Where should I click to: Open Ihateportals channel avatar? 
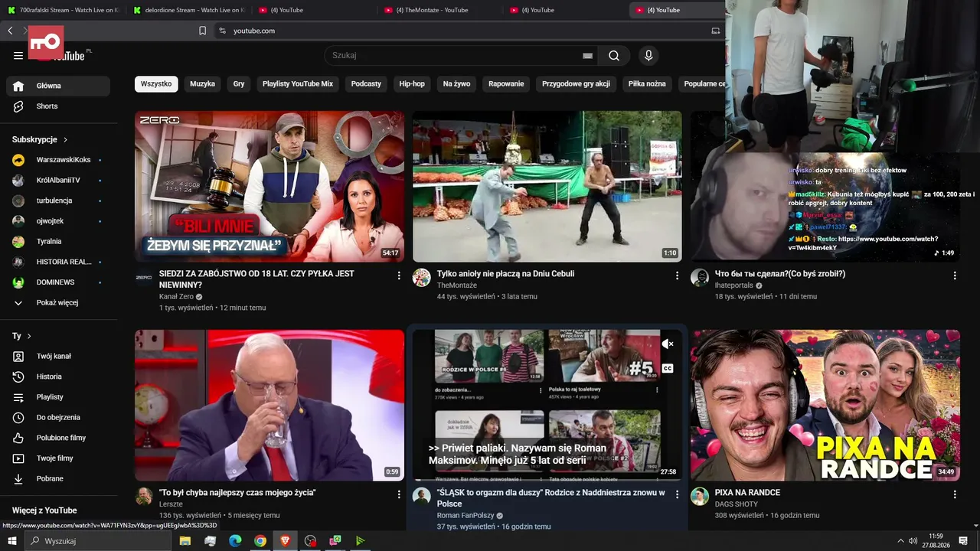coord(700,277)
